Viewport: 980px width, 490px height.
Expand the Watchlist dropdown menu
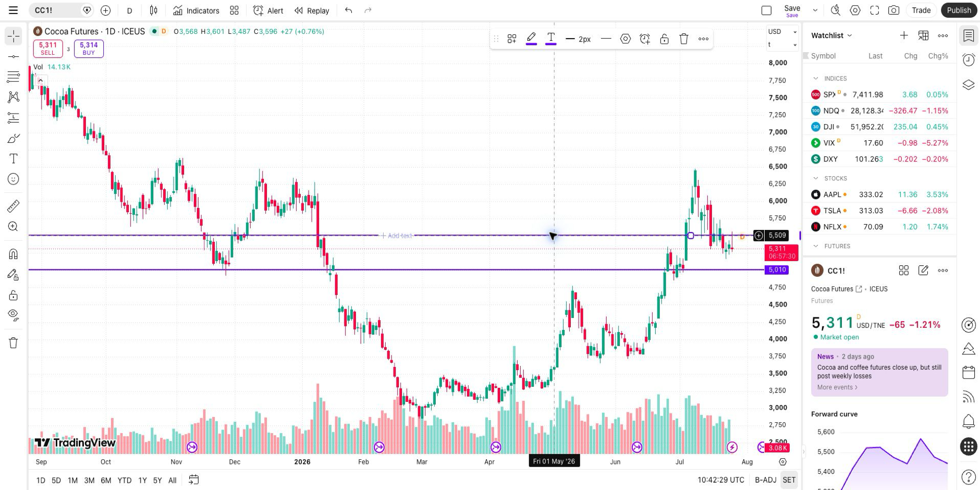(x=831, y=35)
